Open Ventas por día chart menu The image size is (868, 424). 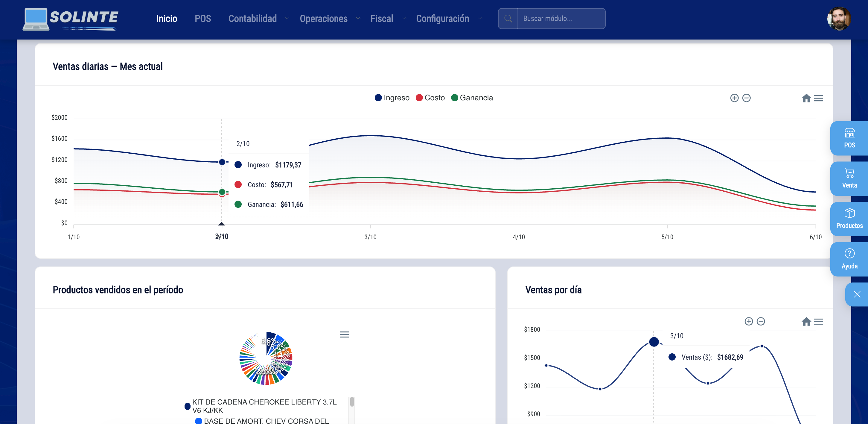click(818, 322)
